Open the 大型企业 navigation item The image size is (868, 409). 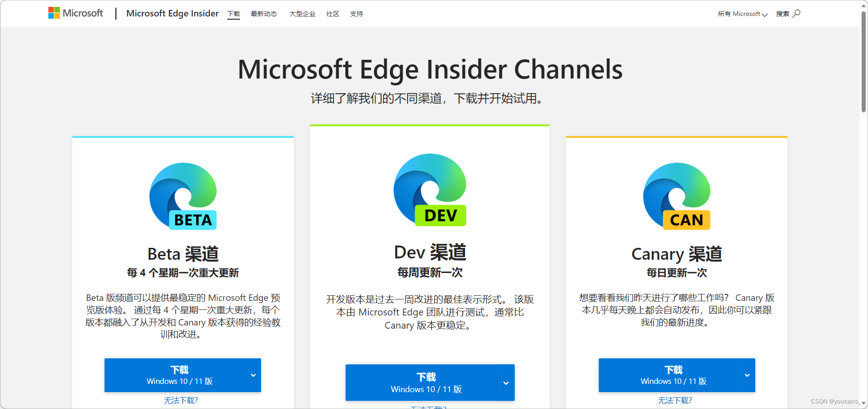(x=302, y=14)
